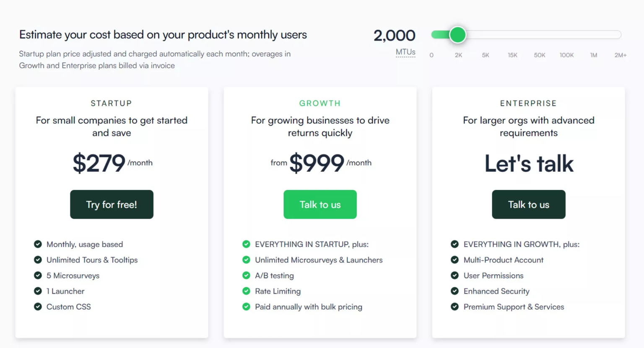Select the checkmark next to Enhanced Security
The image size is (644, 348).
[x=454, y=291]
